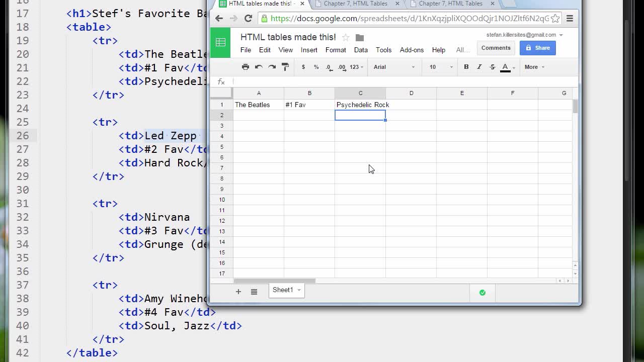Open Sheet1 tab options arrow
The image size is (644, 362).
[299, 290]
